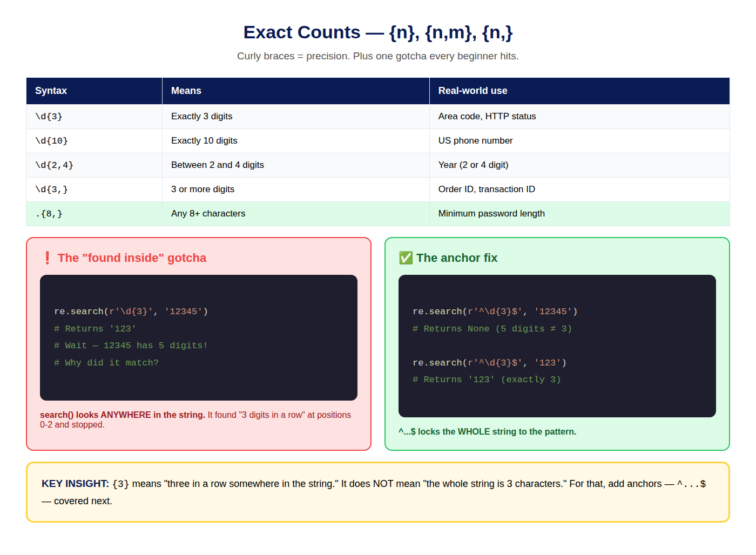The width and height of the screenshot is (756, 555).
Task: Click the 'found inside' gotcha heading
Action: click(132, 258)
